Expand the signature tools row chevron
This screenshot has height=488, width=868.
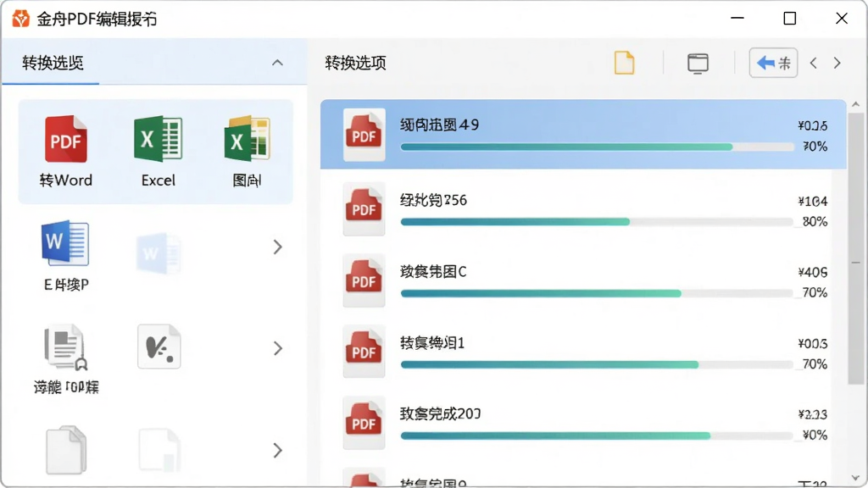(x=278, y=348)
